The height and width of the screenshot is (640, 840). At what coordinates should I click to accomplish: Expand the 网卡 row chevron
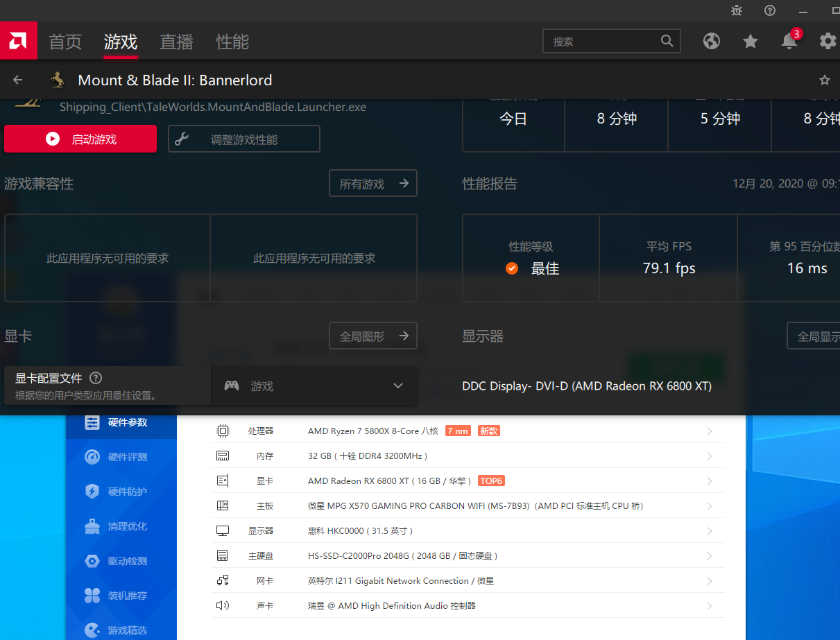click(x=709, y=581)
